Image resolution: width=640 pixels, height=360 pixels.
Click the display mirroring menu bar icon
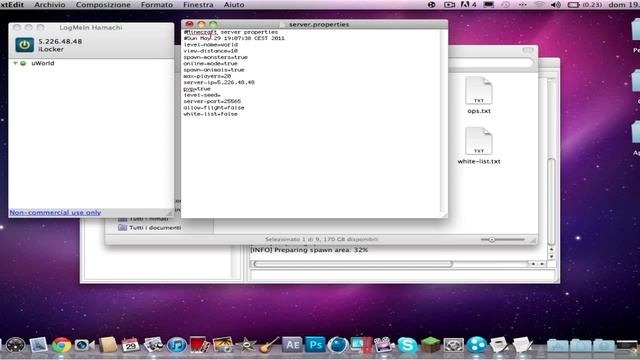[489, 5]
